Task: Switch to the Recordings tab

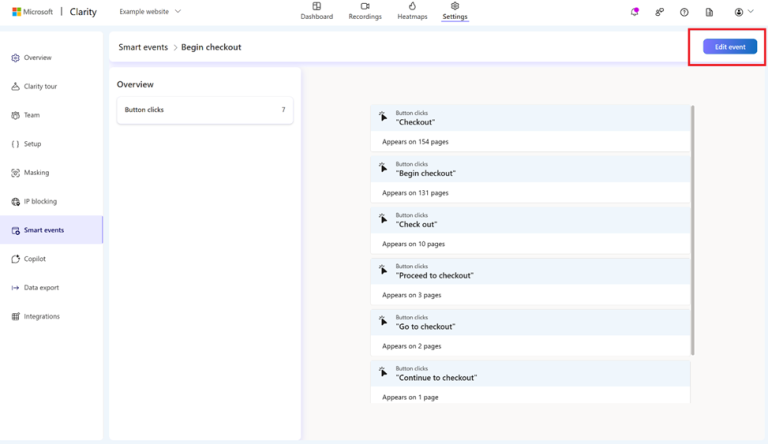Action: pyautogui.click(x=365, y=11)
